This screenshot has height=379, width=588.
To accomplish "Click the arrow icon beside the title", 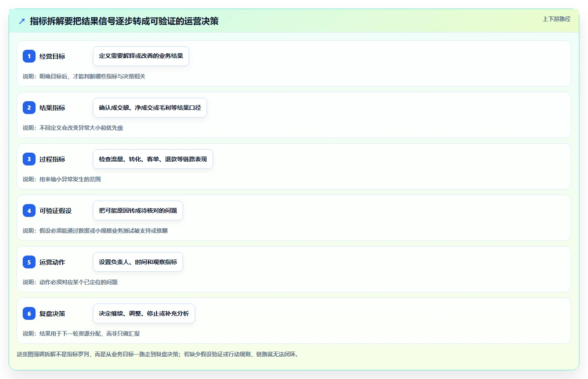I will coord(22,21).
